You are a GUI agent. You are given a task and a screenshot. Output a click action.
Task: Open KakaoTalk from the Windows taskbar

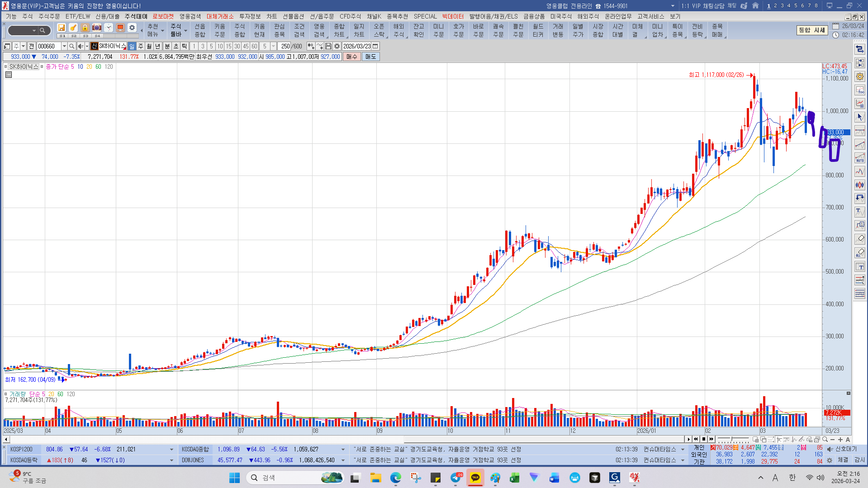tap(475, 478)
